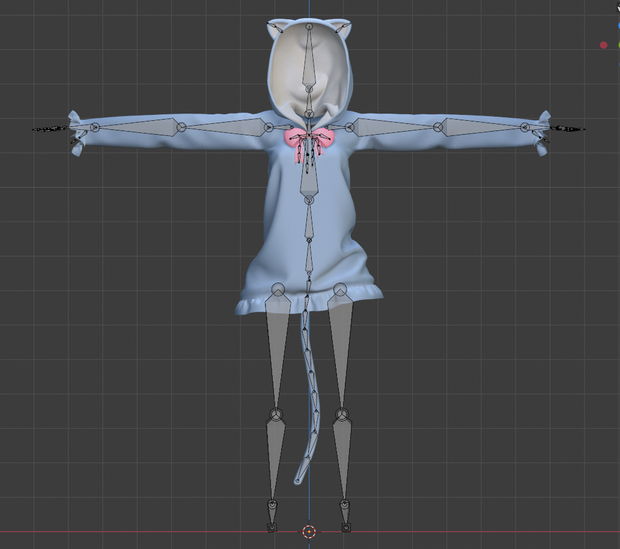The width and height of the screenshot is (620, 549).
Task: Select the forearm bone on the right arm
Action: (x=481, y=127)
